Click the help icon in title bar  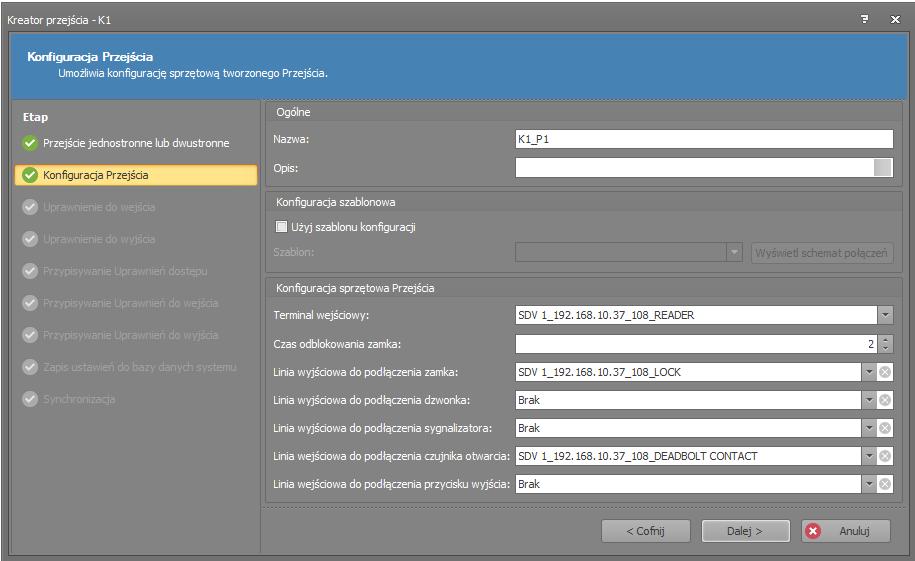coord(864,19)
